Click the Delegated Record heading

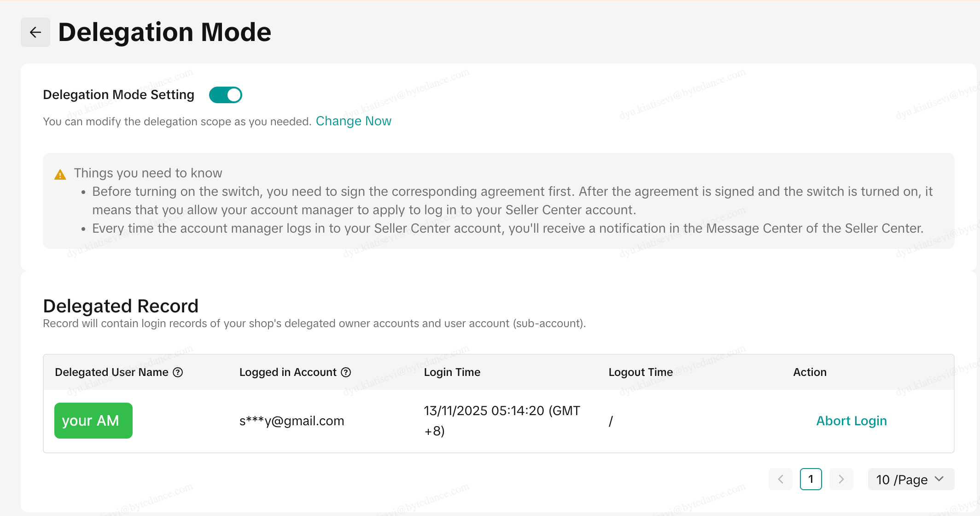click(x=121, y=306)
